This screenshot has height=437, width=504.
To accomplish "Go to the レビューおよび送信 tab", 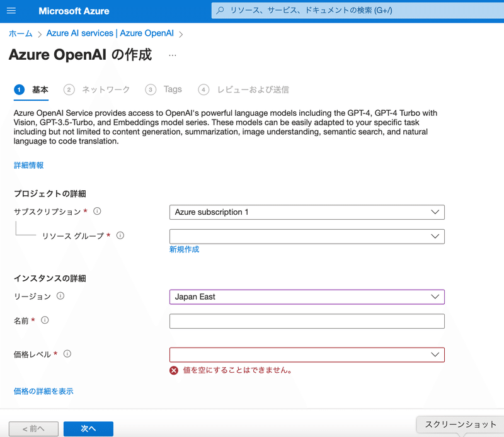I will coord(244,89).
